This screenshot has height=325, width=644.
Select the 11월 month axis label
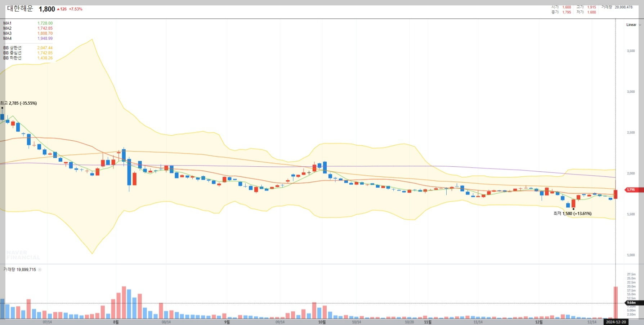pyautogui.click(x=428, y=322)
